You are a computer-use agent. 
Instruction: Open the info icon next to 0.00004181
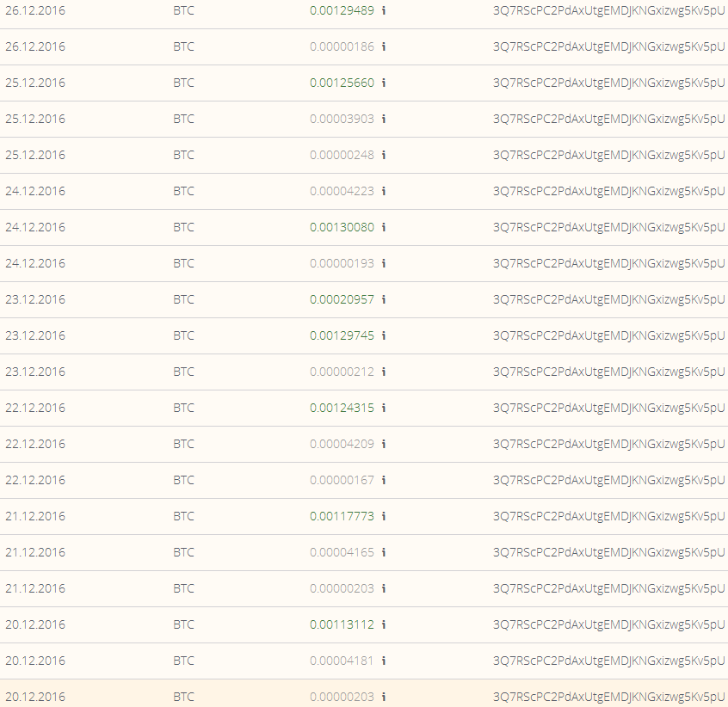[x=384, y=661]
